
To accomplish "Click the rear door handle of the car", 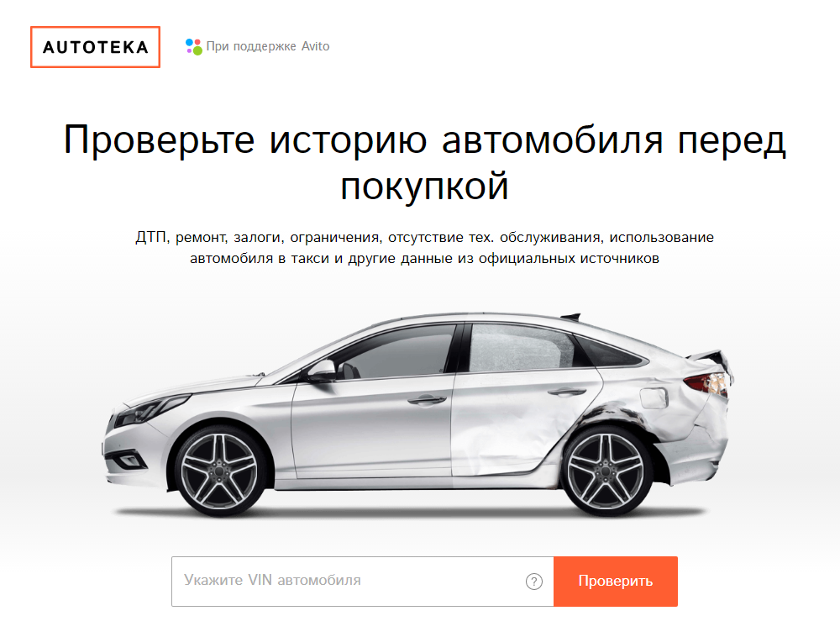I will (x=567, y=392).
